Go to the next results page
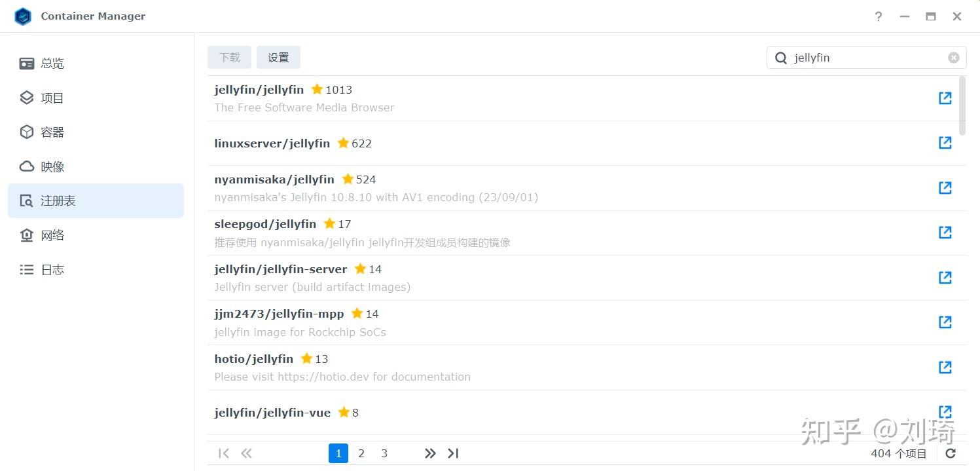 [x=430, y=453]
